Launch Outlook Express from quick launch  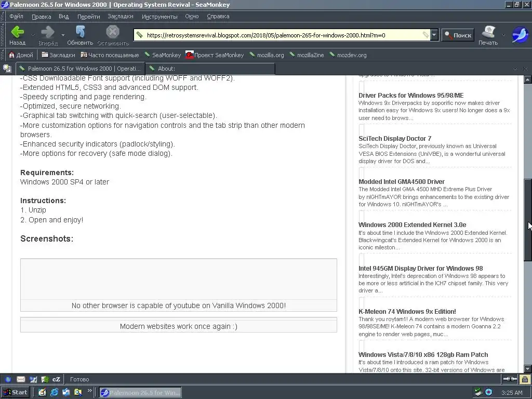(66, 392)
